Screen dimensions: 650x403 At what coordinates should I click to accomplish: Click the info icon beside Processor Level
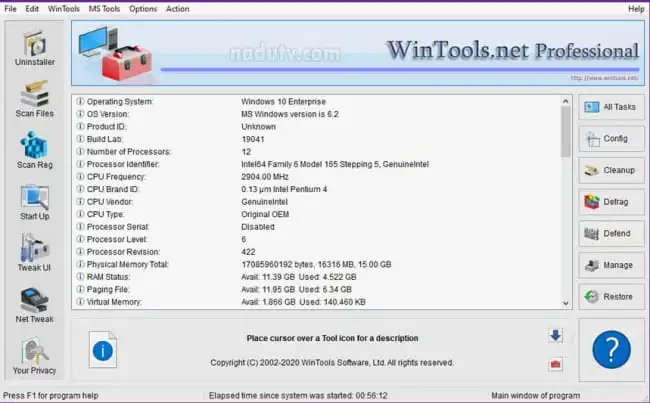[x=80, y=239]
